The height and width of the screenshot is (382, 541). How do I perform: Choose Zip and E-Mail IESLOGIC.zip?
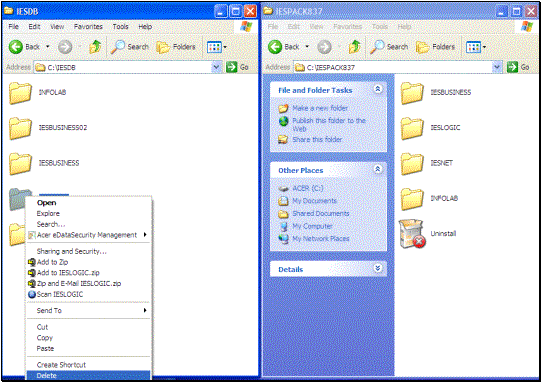(88, 283)
